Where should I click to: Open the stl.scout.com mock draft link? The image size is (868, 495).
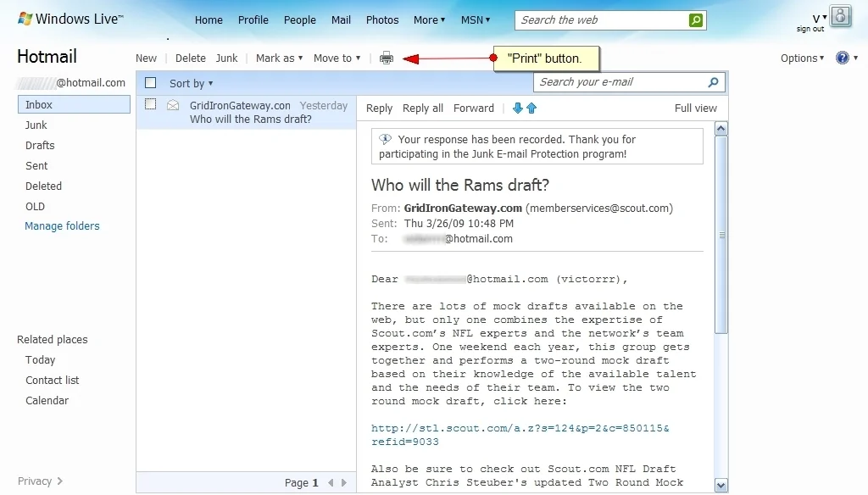pos(520,435)
